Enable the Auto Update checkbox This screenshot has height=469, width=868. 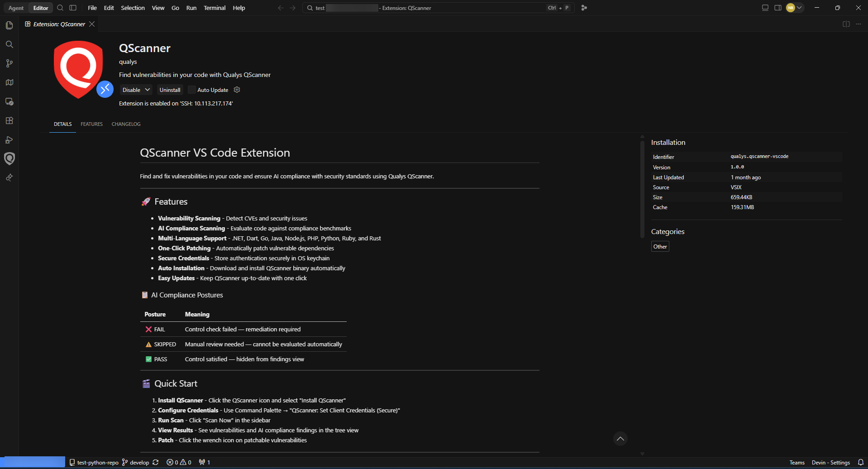point(192,90)
